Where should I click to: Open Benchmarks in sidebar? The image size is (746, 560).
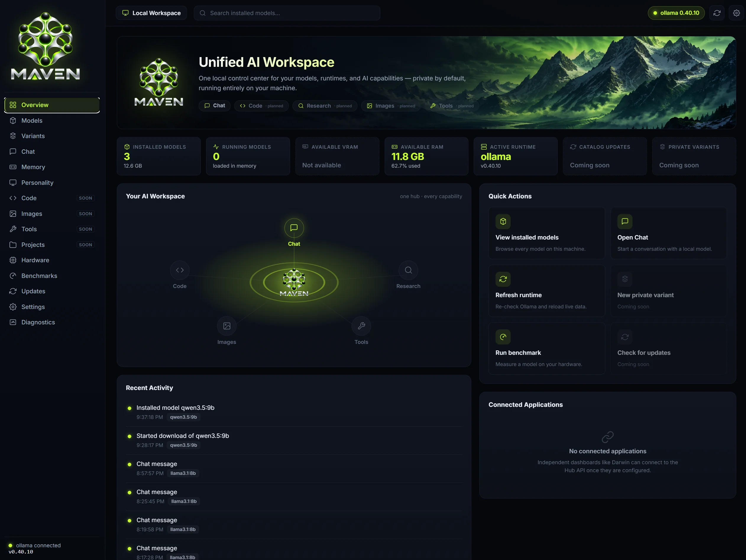[52, 276]
